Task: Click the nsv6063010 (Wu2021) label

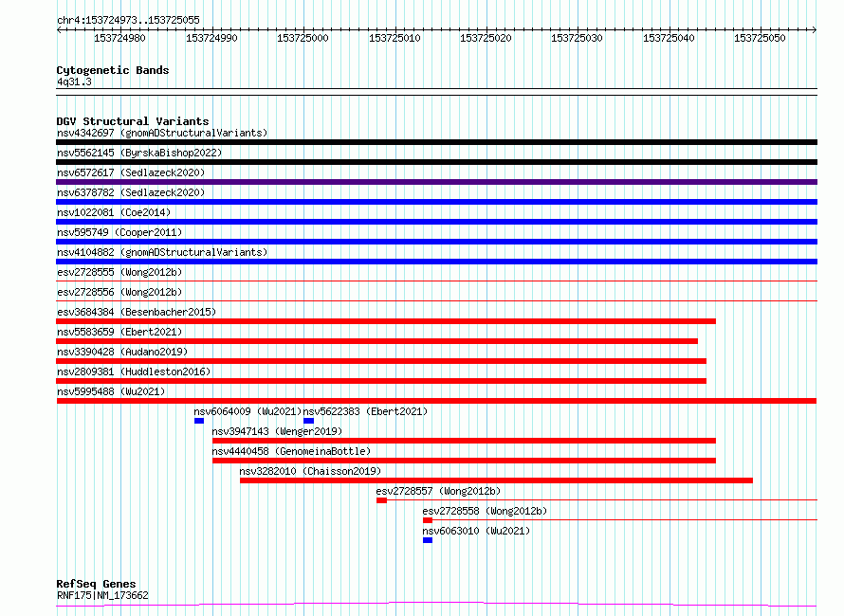Action: pos(476,531)
